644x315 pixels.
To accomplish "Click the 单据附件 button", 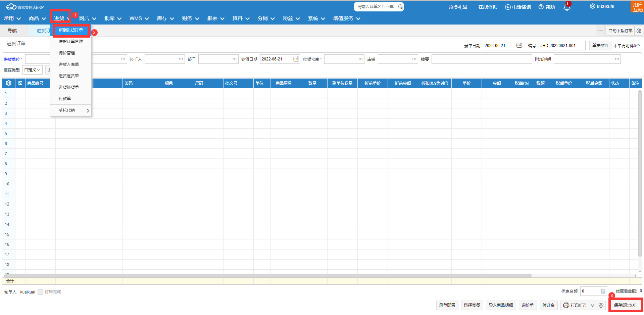I will coord(600,46).
